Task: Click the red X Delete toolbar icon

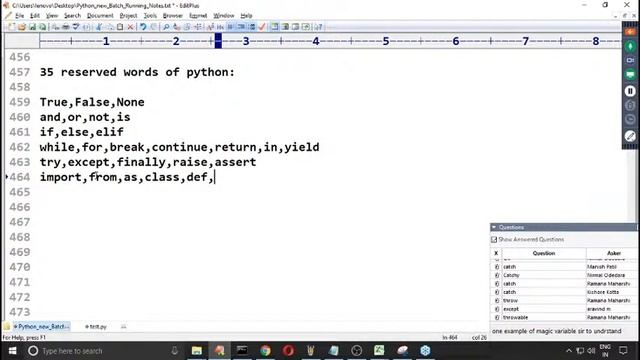Action: tap(130, 27)
